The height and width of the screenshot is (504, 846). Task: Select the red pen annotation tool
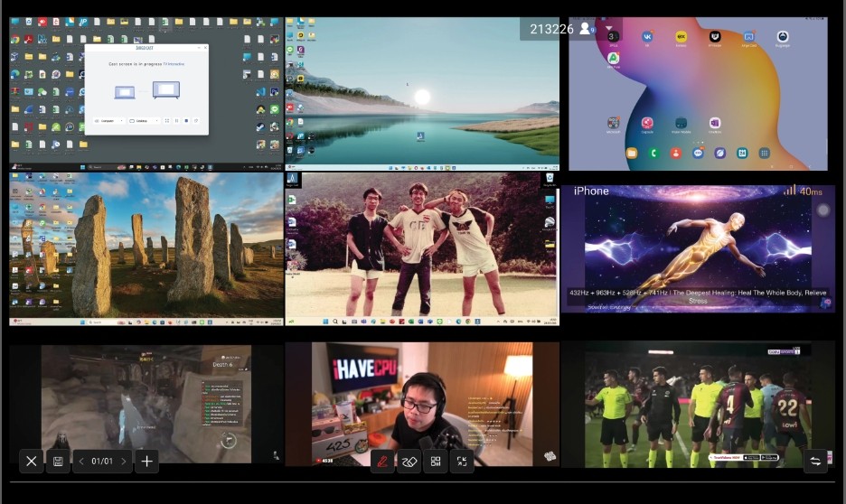tap(382, 462)
